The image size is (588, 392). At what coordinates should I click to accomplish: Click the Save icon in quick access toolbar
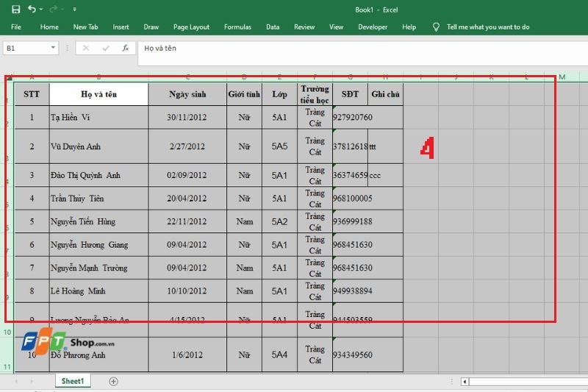click(x=15, y=10)
